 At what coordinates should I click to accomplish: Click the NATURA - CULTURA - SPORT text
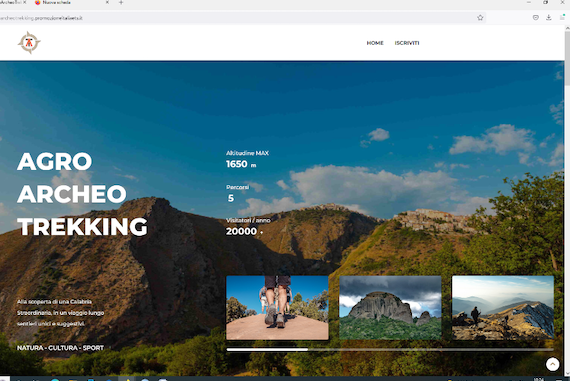[x=60, y=348]
